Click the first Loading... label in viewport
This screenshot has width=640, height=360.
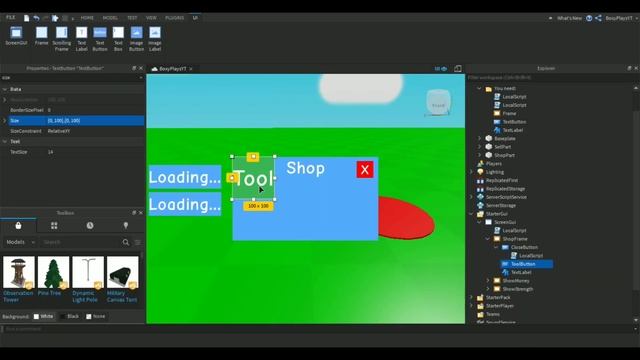tap(185, 177)
